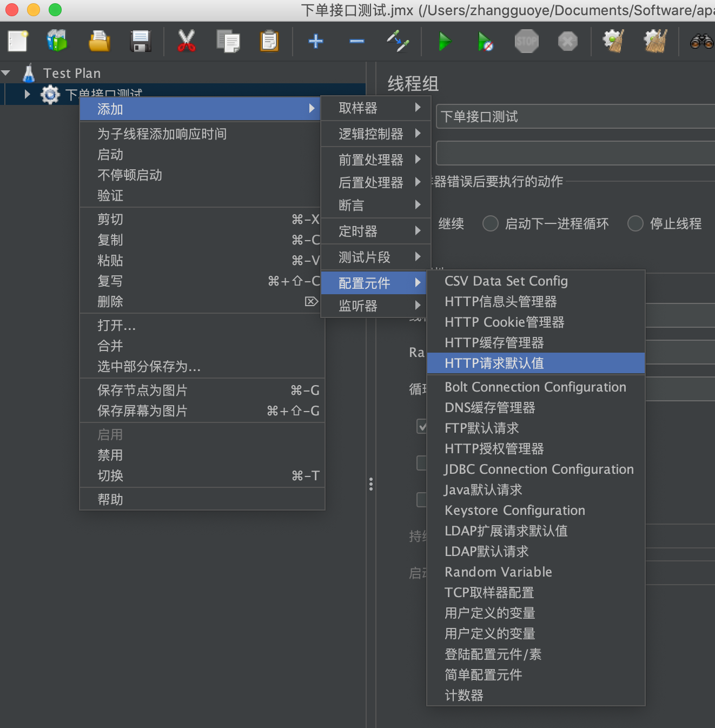The height and width of the screenshot is (728, 715).
Task: Click the Search binoculars icon
Action: [701, 41]
